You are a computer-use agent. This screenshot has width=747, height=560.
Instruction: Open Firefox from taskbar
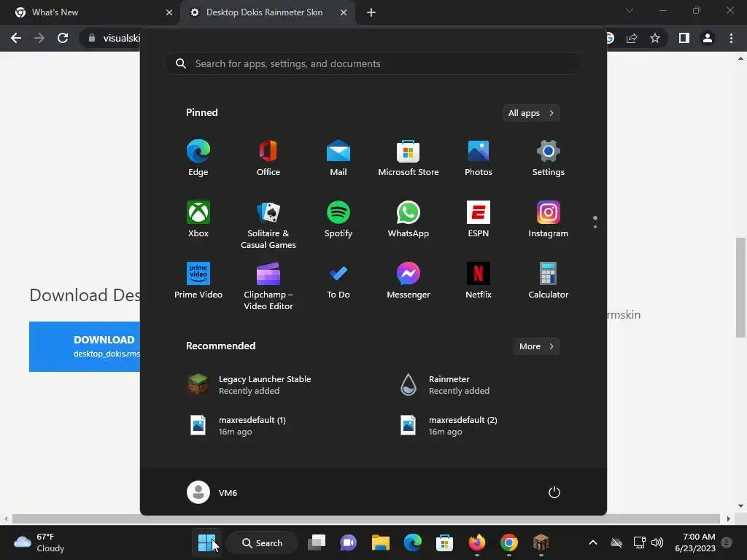tap(476, 542)
